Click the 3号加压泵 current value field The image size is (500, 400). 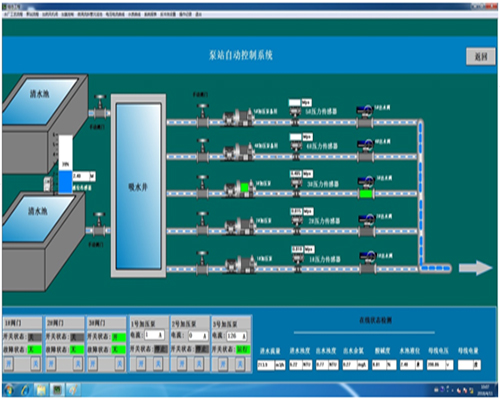click(237, 335)
